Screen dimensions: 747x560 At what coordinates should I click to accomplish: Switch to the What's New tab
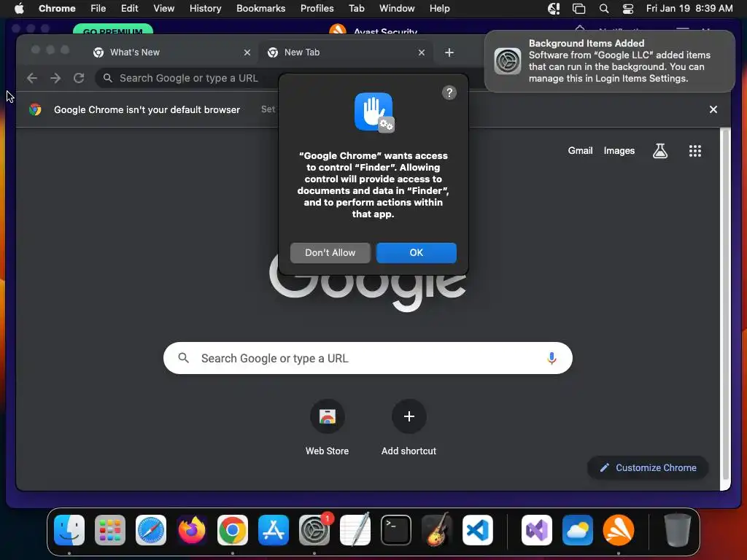[x=135, y=52]
